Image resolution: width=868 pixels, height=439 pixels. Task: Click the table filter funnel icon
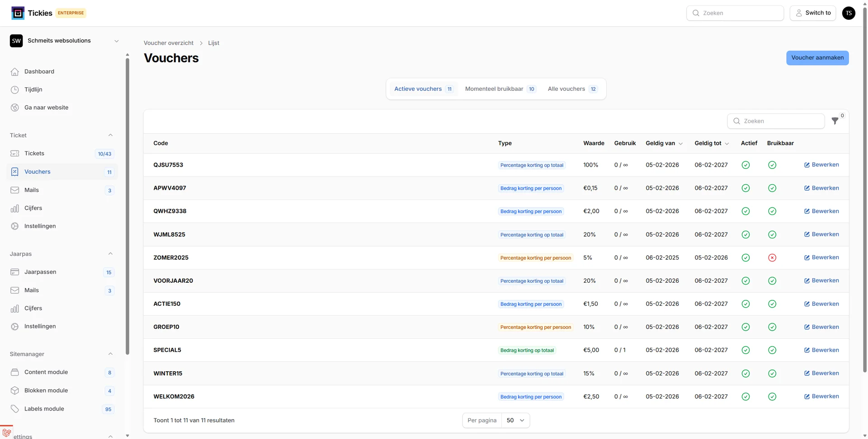pos(835,121)
